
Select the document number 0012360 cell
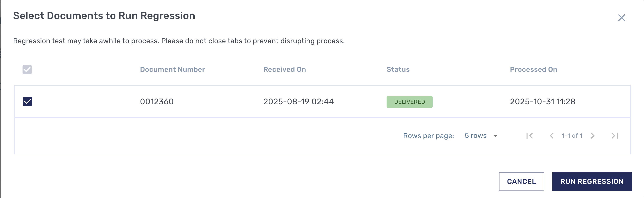tap(156, 102)
